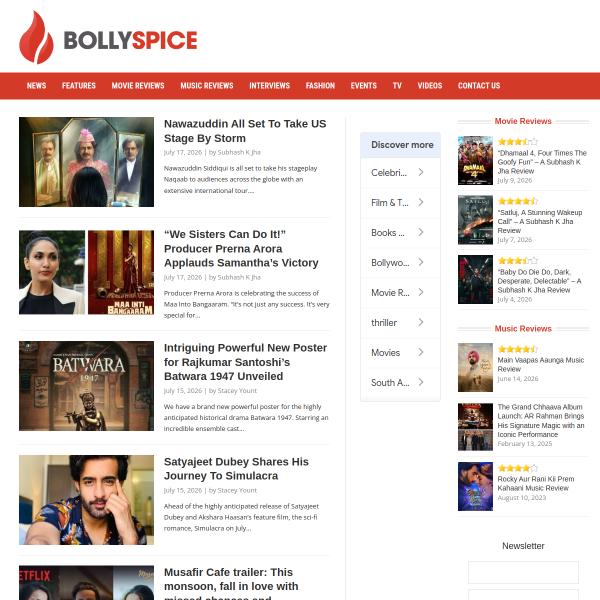The width and height of the screenshot is (600, 600).
Task: Click the Music Reviews sidebar heading
Action: pos(523,329)
